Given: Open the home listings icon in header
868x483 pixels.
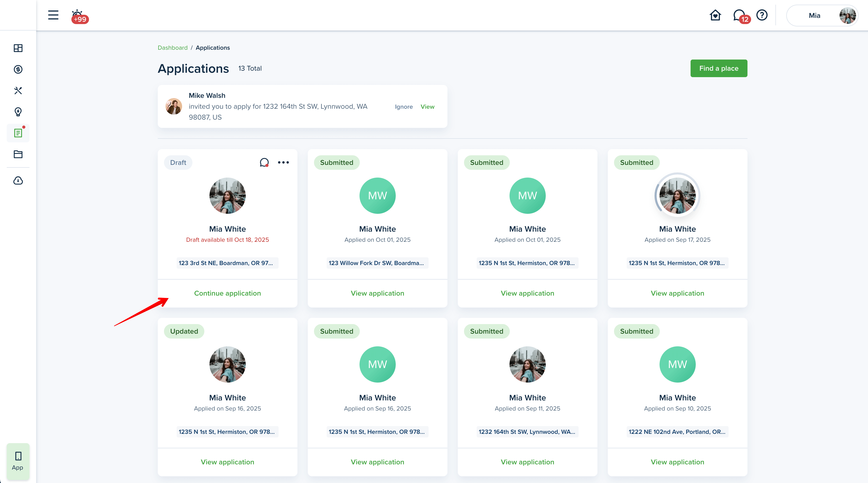Looking at the screenshot, I should 715,15.
